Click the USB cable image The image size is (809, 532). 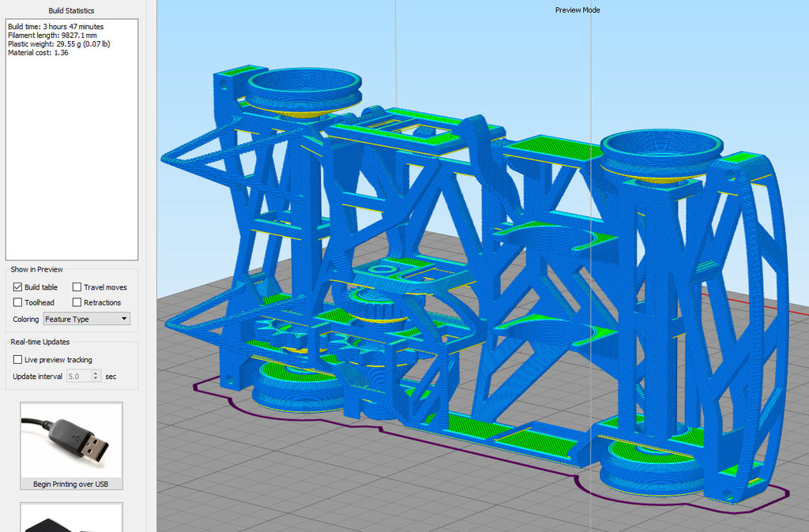pyautogui.click(x=71, y=440)
